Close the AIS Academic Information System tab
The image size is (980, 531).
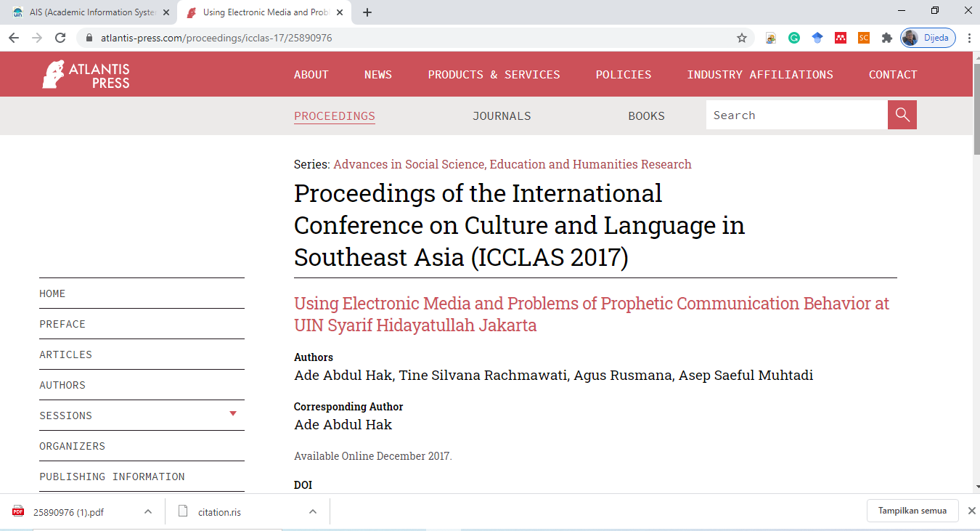point(166,12)
